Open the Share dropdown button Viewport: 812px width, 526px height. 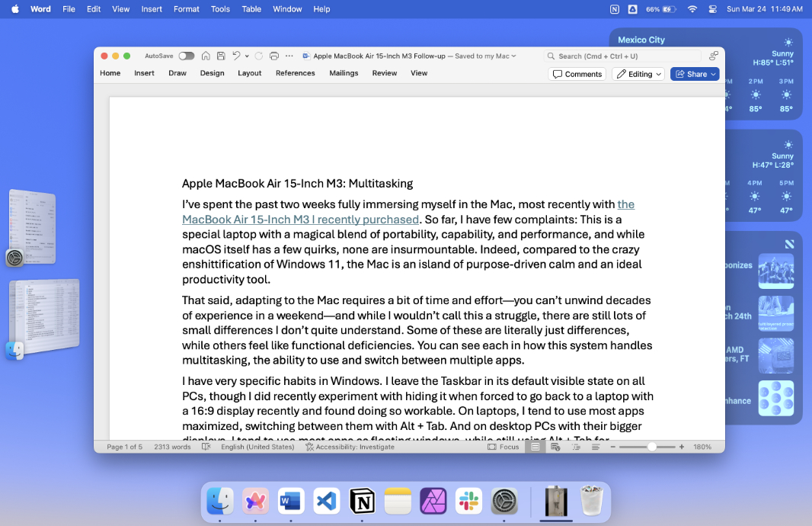[695, 74]
